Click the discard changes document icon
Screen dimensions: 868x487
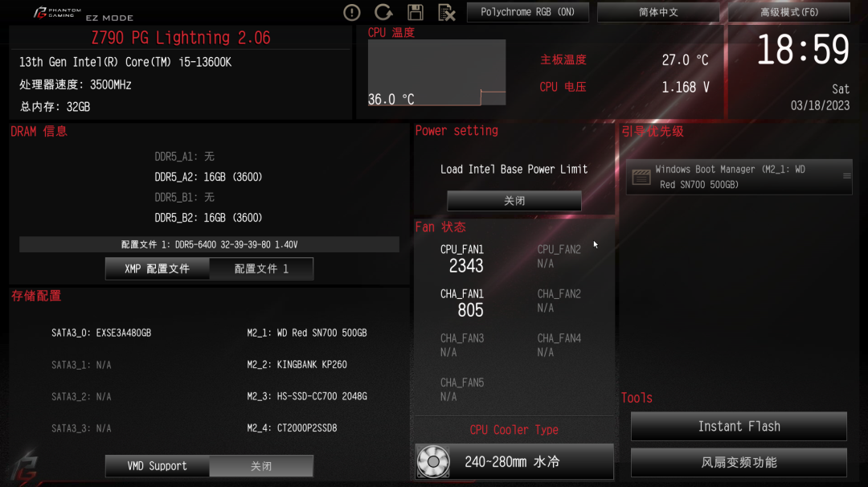click(x=446, y=12)
